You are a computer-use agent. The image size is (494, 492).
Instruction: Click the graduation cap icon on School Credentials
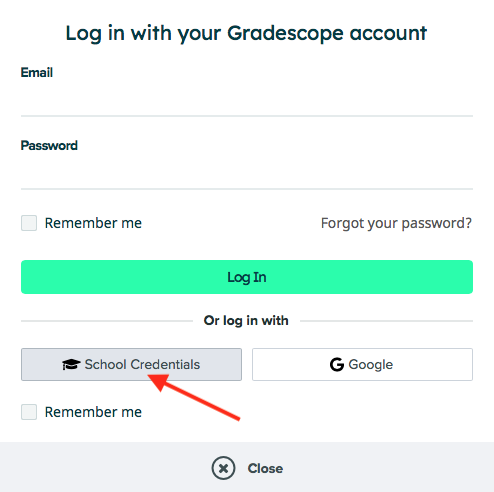71,364
